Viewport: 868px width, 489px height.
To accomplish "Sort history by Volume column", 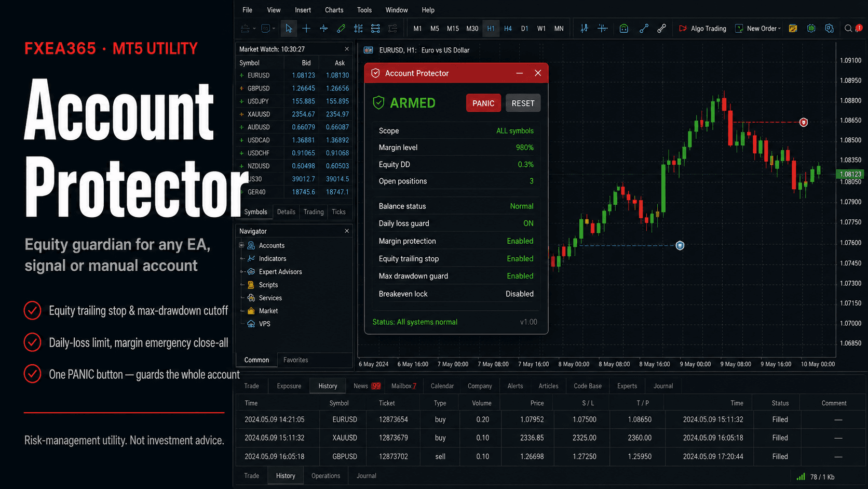I will coord(482,403).
